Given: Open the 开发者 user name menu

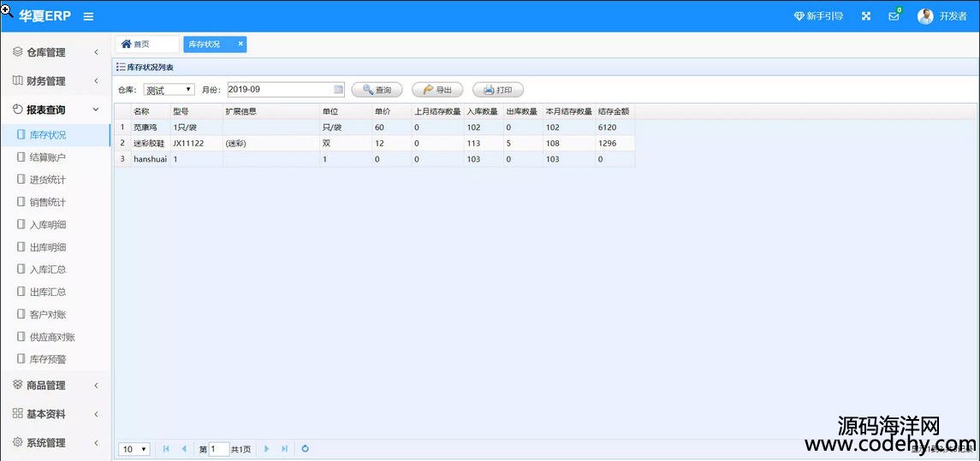Looking at the screenshot, I should 953,17.
